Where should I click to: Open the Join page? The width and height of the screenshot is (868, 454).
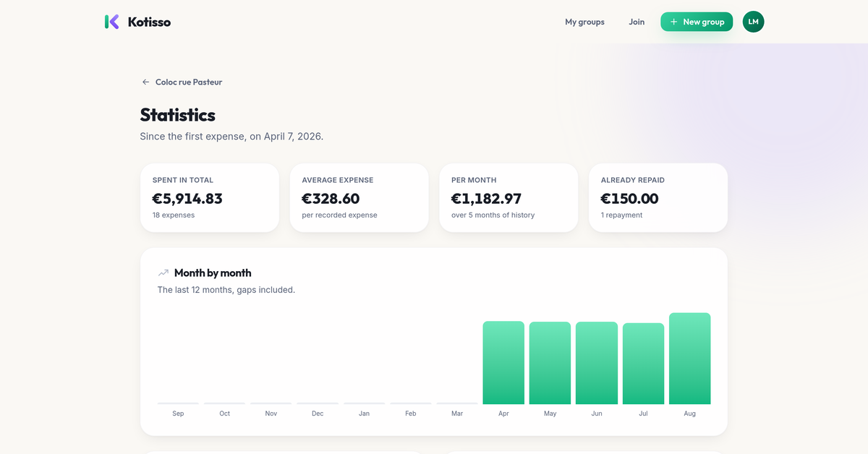pyautogui.click(x=637, y=22)
